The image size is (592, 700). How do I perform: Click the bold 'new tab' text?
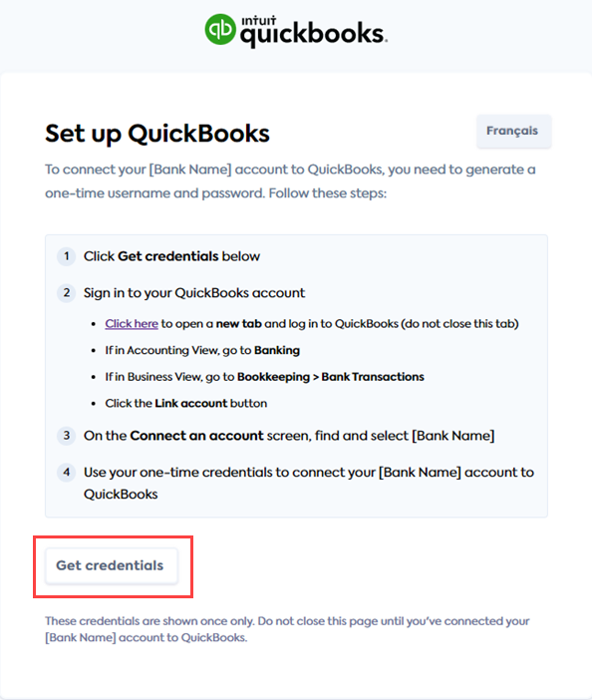[238, 324]
